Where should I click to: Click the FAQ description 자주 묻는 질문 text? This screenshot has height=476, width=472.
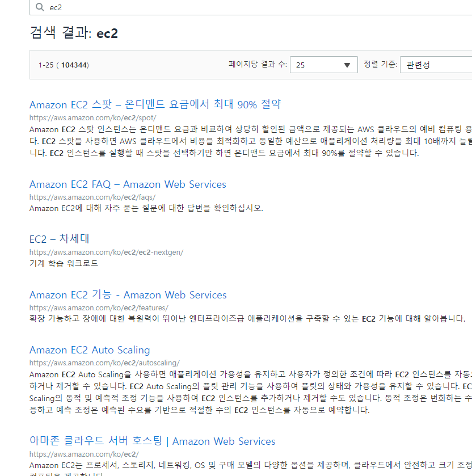(146, 208)
